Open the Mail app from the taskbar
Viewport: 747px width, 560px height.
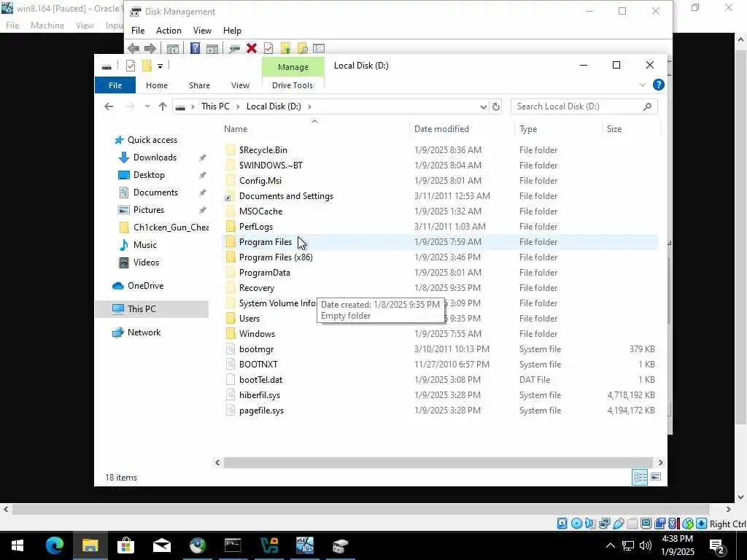(162, 545)
